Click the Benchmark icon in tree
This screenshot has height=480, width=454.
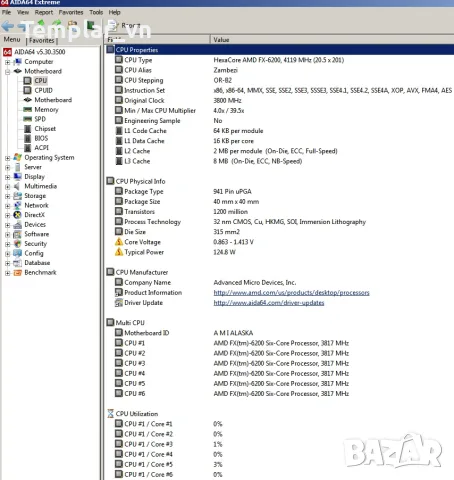(x=17, y=273)
